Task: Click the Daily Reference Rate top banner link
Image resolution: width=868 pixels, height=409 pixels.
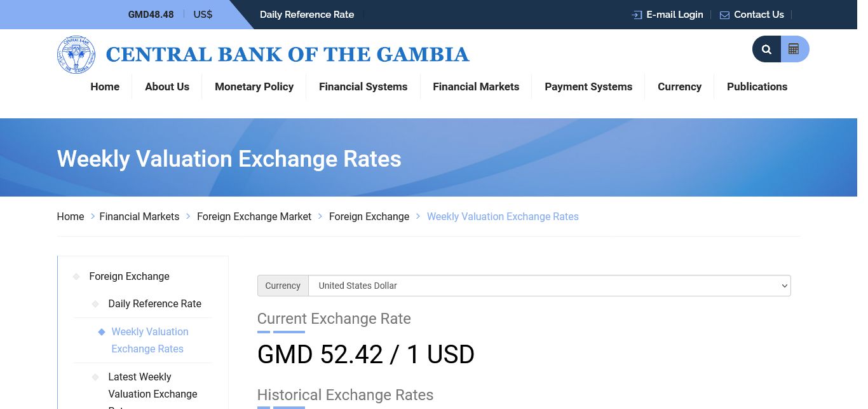Action: (307, 15)
